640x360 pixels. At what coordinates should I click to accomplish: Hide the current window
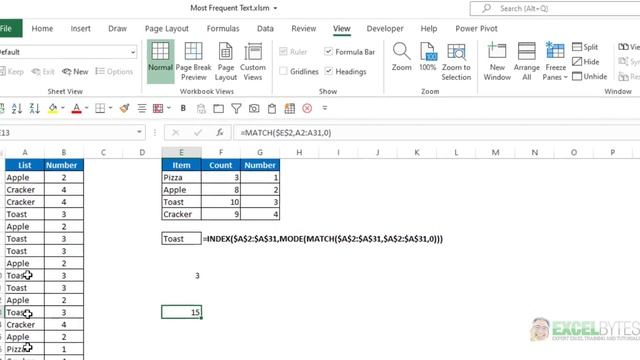tap(586, 62)
